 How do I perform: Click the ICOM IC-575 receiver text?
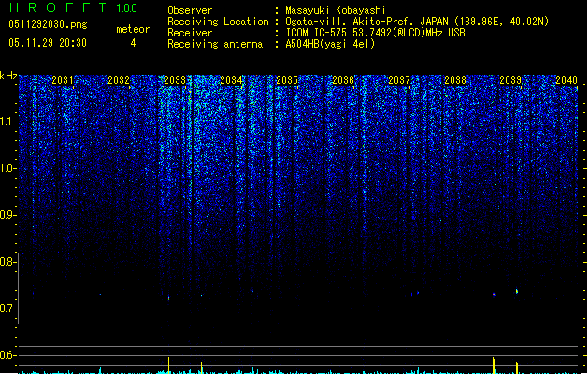click(375, 33)
